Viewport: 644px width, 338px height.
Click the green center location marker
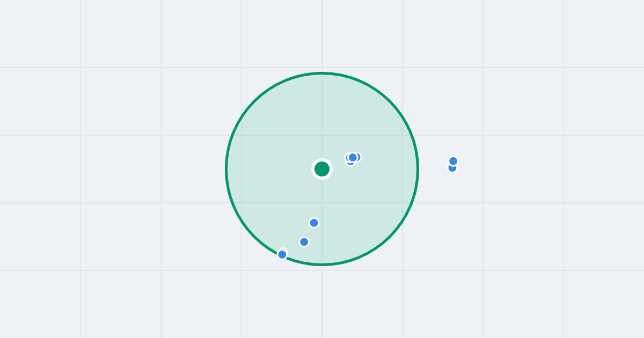click(x=322, y=169)
